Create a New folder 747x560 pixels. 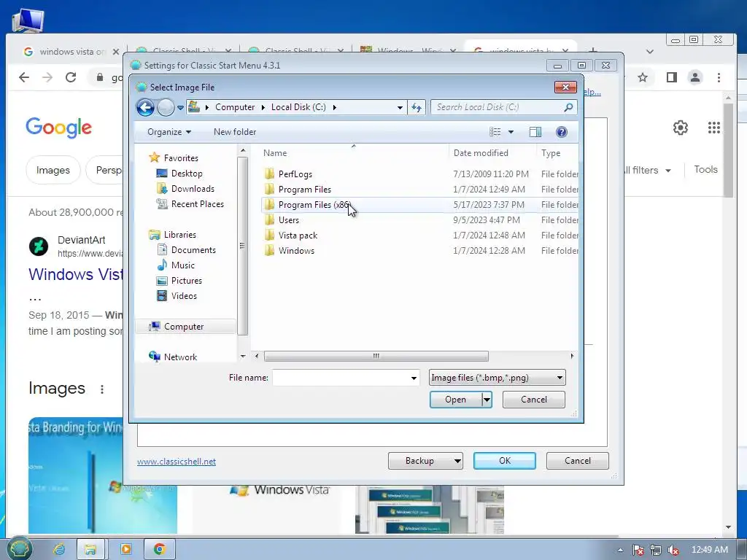[234, 132]
